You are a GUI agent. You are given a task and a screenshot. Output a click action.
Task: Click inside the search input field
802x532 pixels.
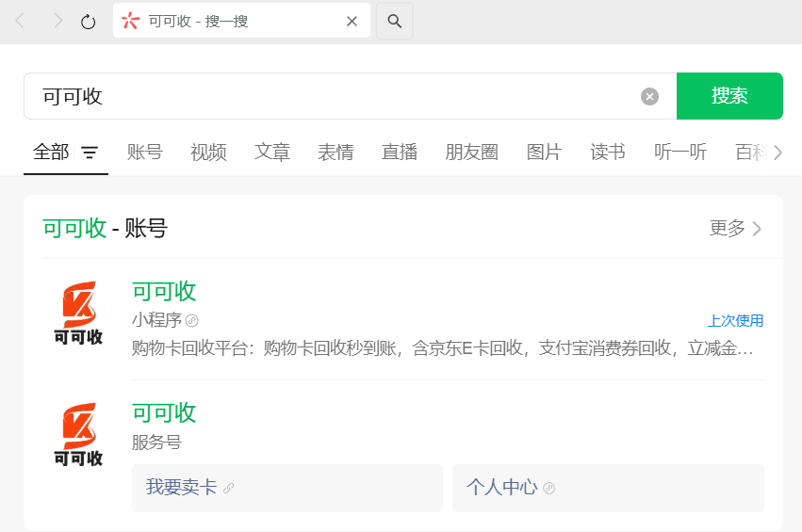point(330,96)
